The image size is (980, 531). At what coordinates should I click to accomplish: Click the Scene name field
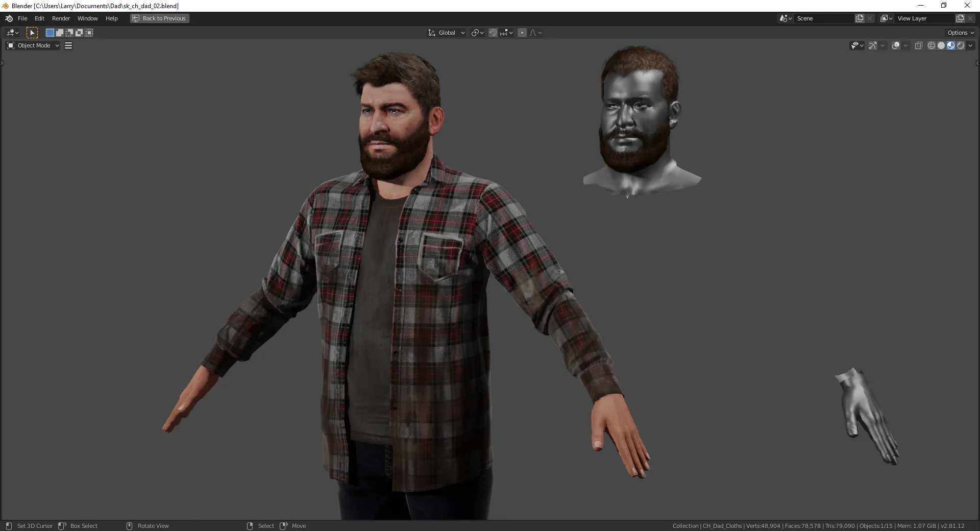823,18
